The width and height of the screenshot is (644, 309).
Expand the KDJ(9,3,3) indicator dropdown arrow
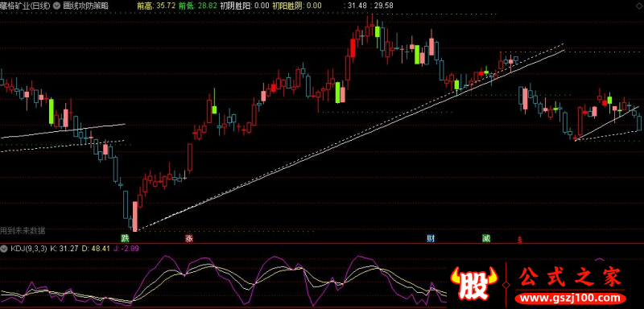pos(5,249)
